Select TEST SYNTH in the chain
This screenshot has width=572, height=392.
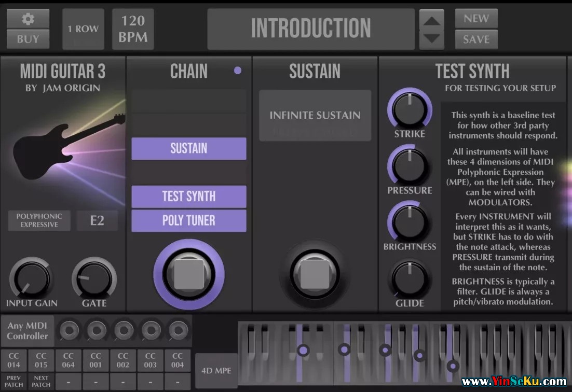point(189,197)
